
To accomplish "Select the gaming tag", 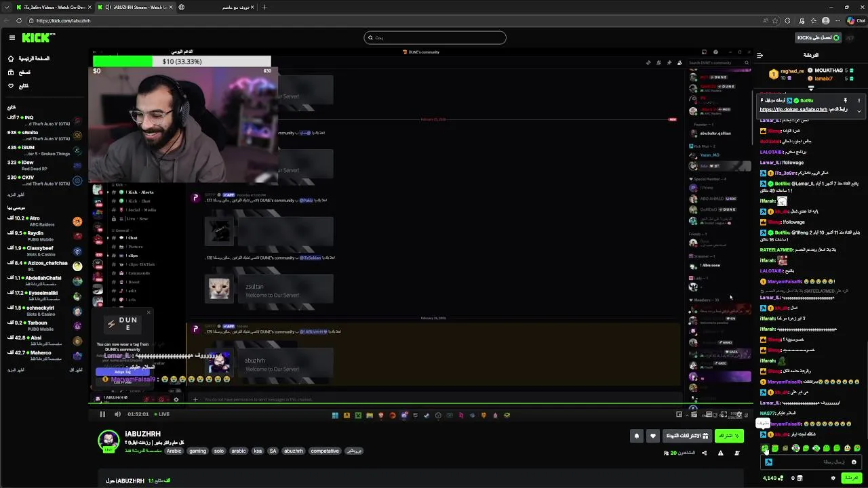I will (197, 451).
